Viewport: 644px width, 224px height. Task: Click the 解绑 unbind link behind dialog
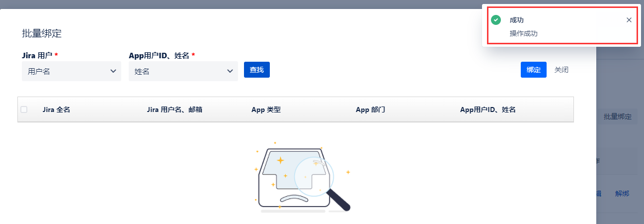pos(622,194)
